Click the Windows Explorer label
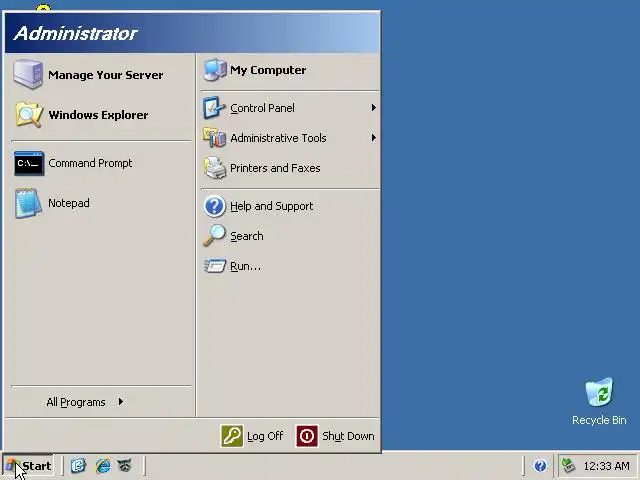Viewport: 640px width, 480px height. [x=98, y=115]
